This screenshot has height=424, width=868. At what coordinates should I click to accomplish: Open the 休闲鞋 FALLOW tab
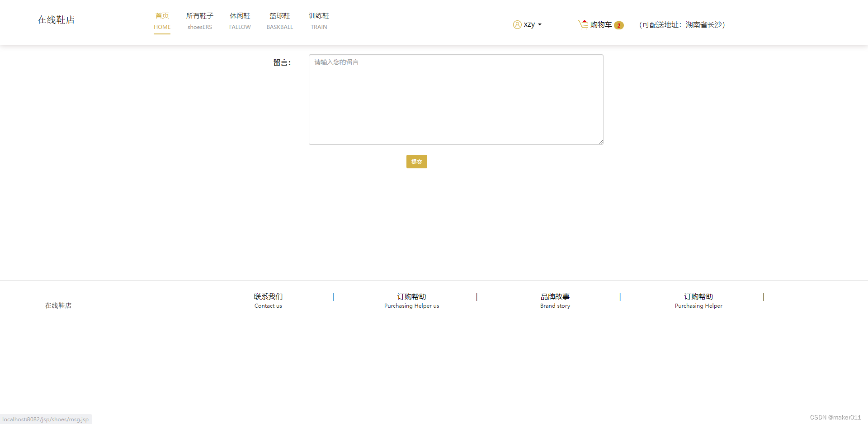tap(240, 21)
